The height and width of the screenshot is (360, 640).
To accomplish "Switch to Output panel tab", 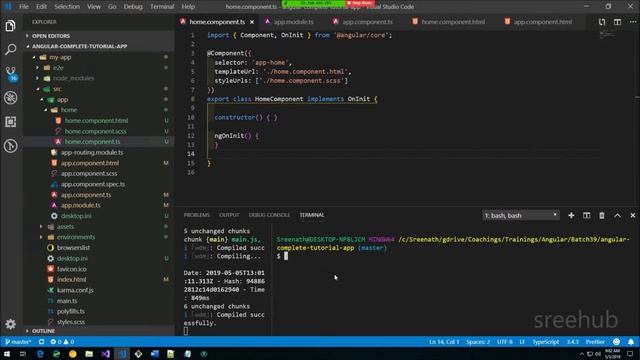I will (x=229, y=215).
